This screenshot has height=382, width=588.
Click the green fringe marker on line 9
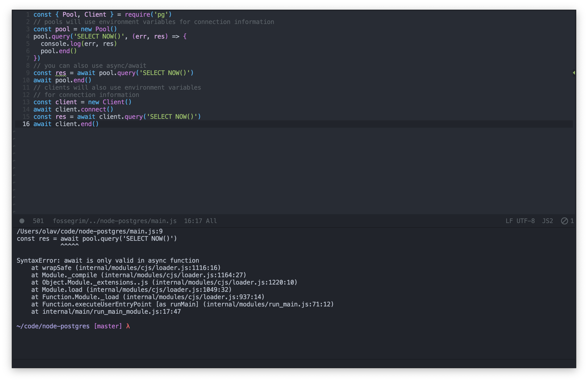pos(574,73)
